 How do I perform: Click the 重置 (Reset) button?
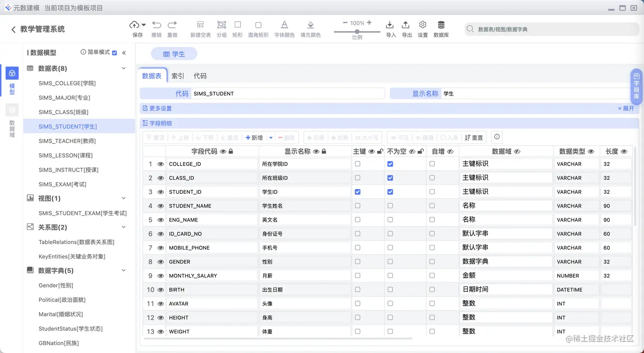[x=474, y=138]
